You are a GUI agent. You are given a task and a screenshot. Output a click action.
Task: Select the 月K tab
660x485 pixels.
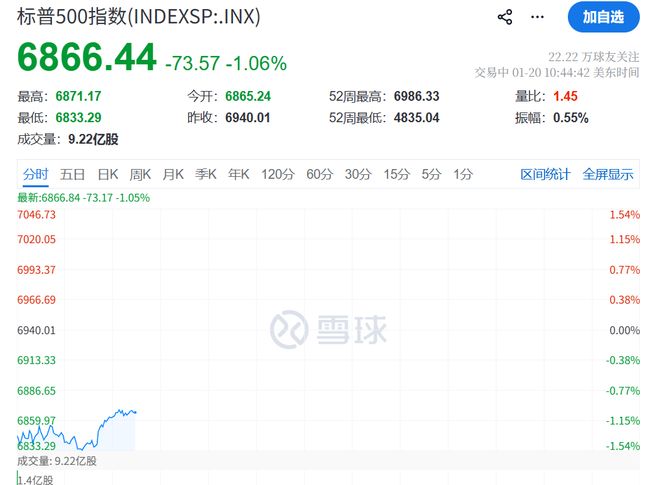pos(173,174)
